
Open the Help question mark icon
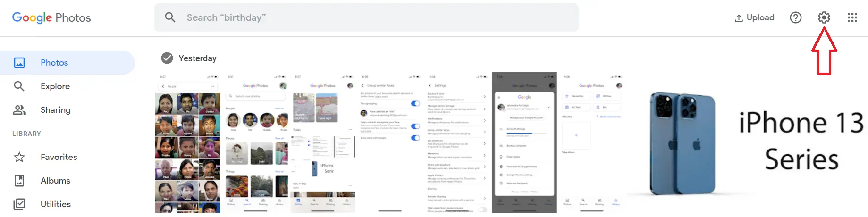[x=795, y=17]
